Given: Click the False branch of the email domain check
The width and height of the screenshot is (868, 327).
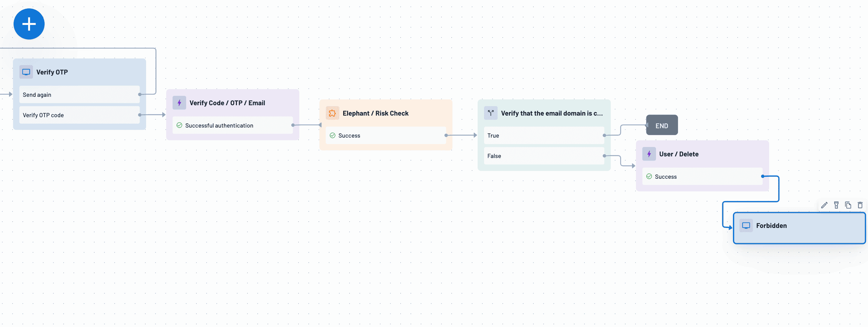Looking at the screenshot, I should coord(544,156).
